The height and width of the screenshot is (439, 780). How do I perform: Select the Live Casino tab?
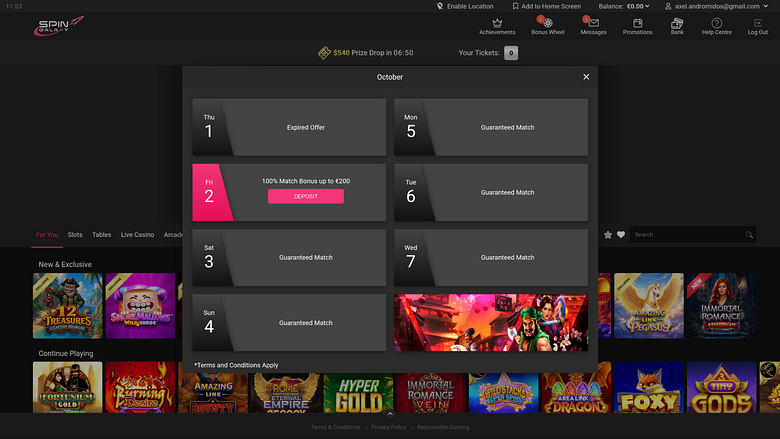pyautogui.click(x=137, y=235)
